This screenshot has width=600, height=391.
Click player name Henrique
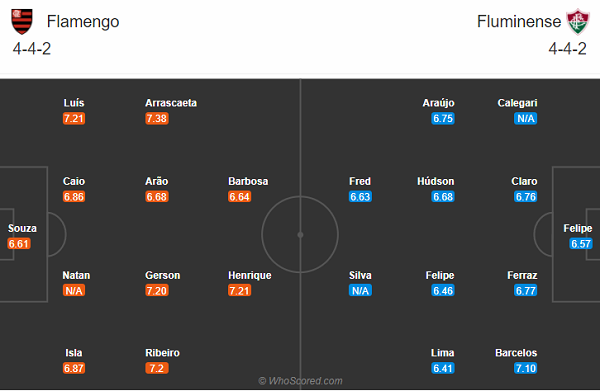point(249,275)
